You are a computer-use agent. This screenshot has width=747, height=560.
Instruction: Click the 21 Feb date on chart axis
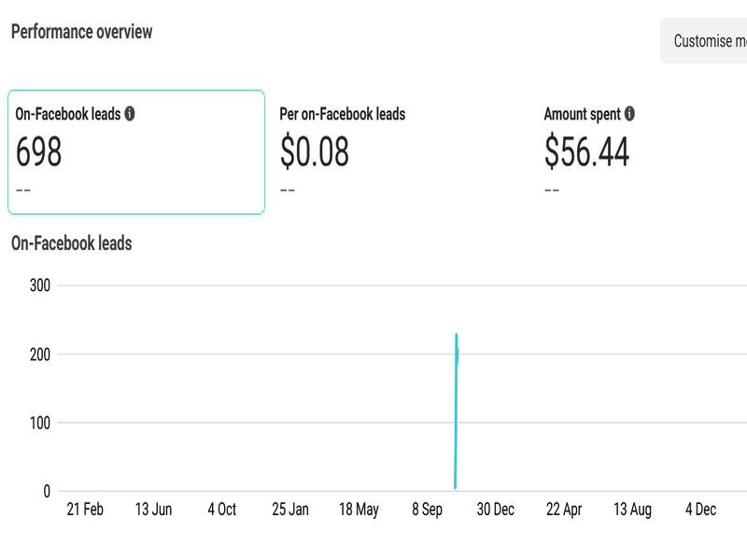pyautogui.click(x=85, y=510)
